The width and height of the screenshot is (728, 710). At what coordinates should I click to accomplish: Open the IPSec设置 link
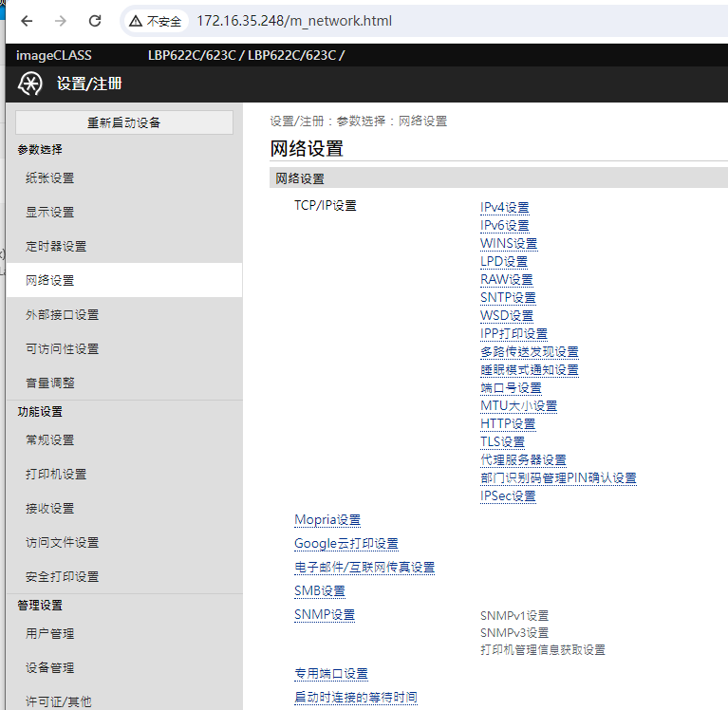(x=509, y=496)
